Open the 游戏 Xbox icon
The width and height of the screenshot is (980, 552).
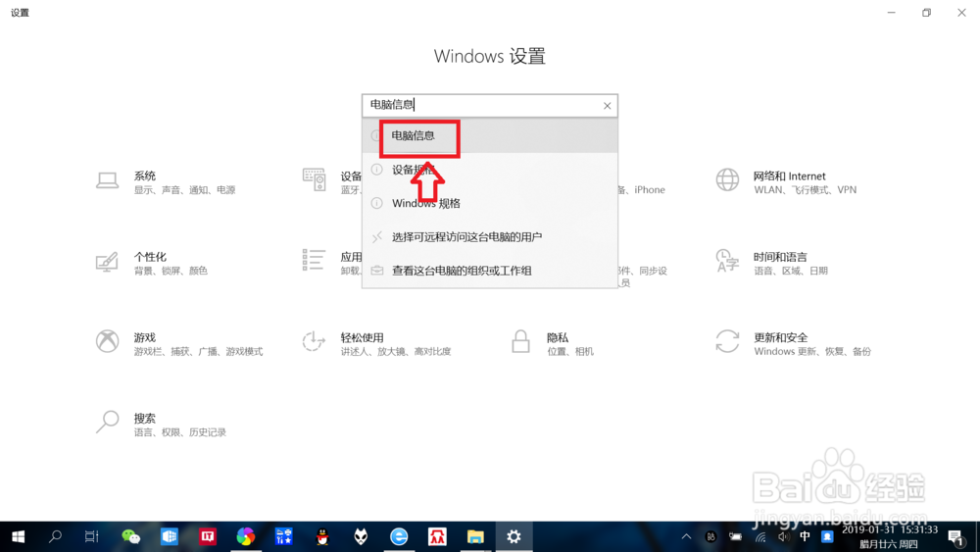pyautogui.click(x=108, y=341)
